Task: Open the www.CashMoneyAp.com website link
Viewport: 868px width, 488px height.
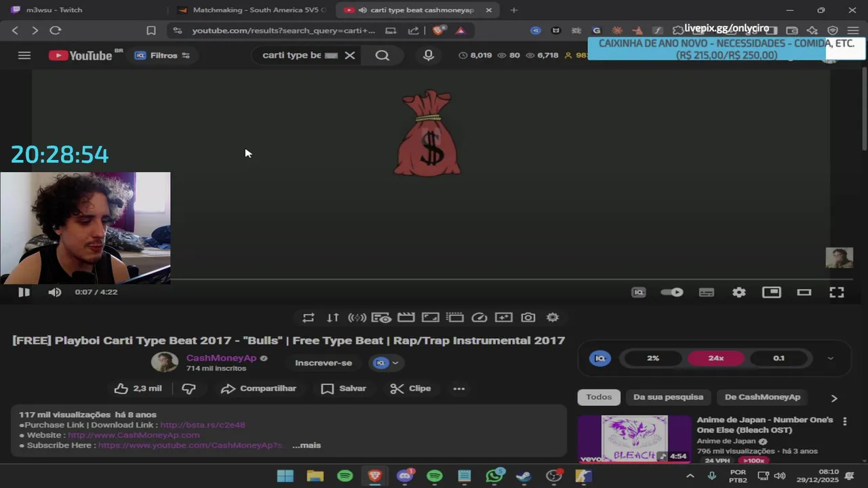Action: point(134,435)
